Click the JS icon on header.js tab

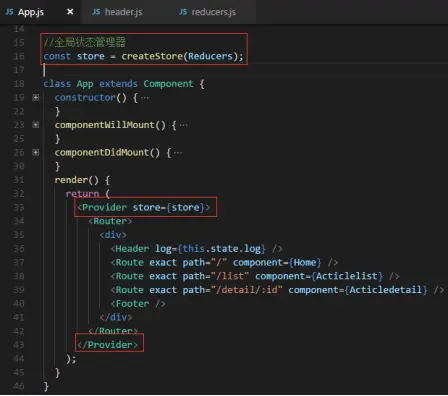96,12
